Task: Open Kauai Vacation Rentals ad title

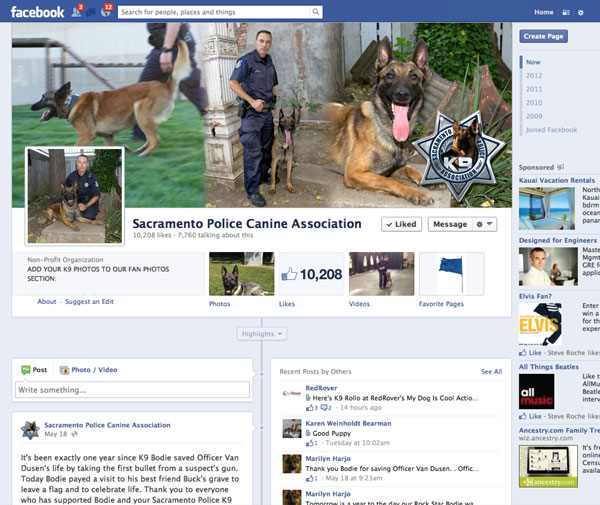Action: (557, 180)
